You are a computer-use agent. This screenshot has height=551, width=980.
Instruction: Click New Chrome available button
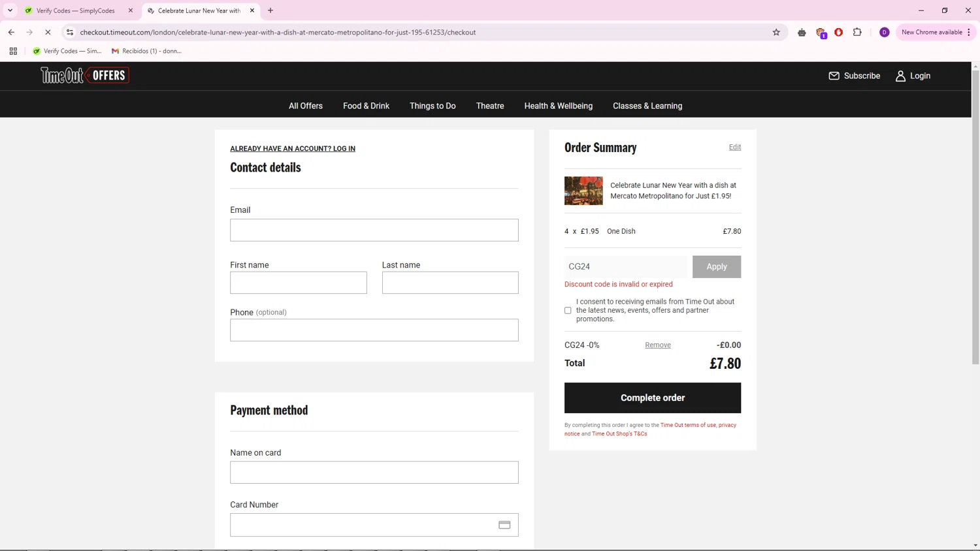pyautogui.click(x=932, y=32)
